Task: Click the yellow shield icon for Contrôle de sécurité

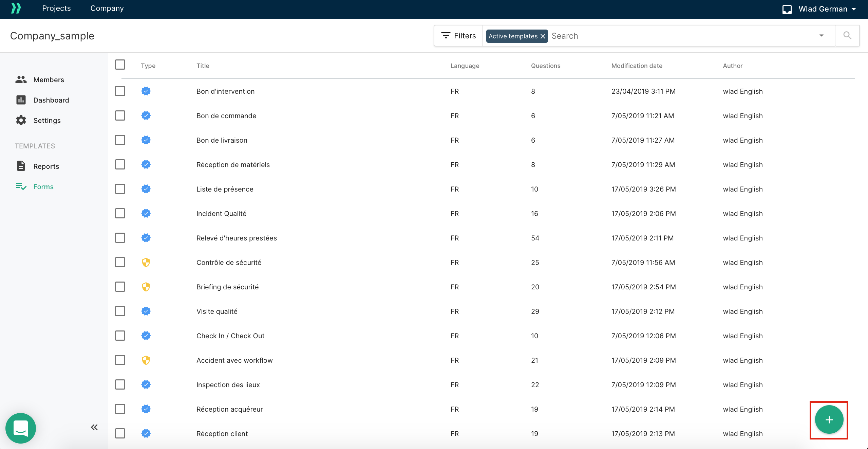Action: point(146,262)
